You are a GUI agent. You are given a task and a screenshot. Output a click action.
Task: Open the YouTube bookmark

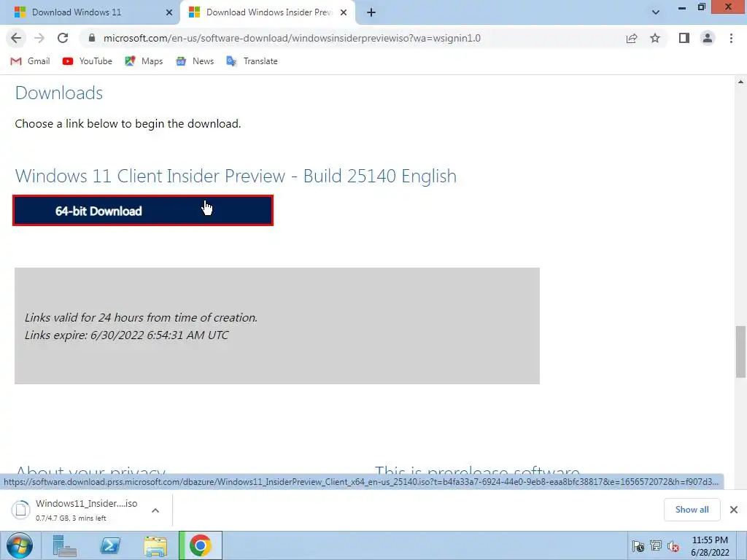(x=88, y=61)
